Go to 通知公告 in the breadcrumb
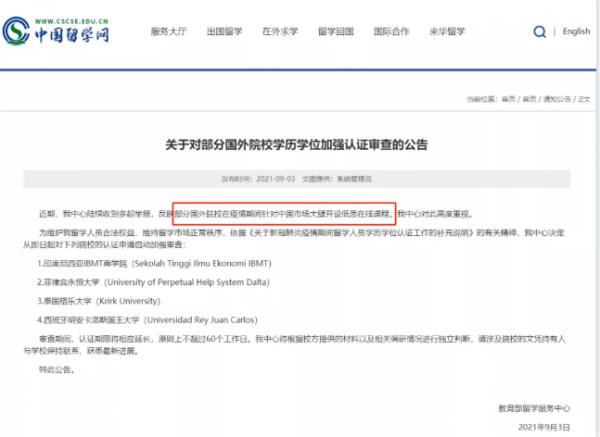The width and height of the screenshot is (600, 437). [x=557, y=99]
